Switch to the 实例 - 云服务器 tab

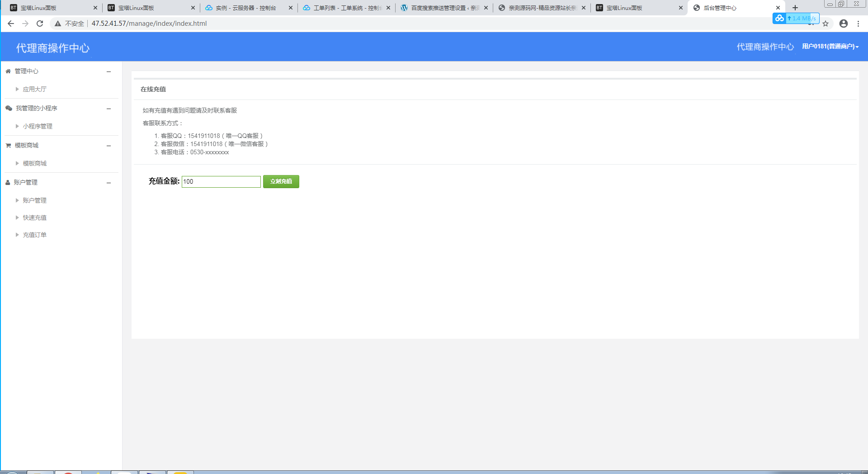coord(249,8)
